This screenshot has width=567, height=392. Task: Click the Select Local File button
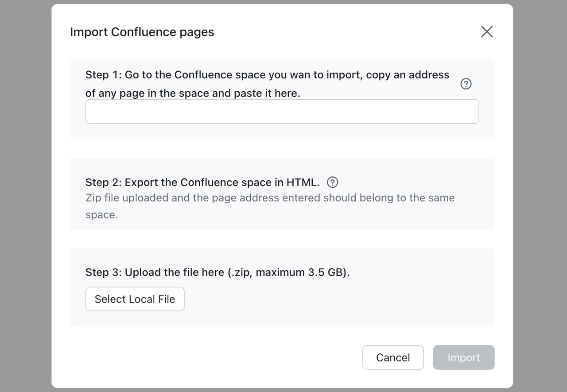click(x=135, y=299)
